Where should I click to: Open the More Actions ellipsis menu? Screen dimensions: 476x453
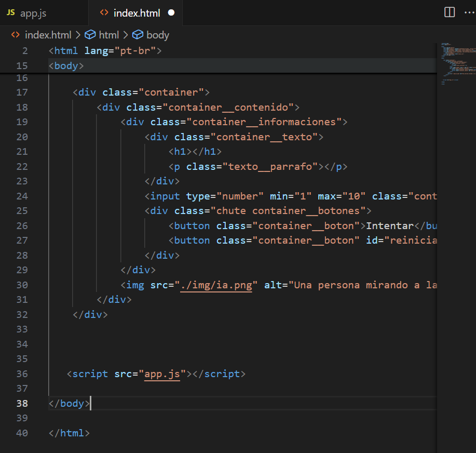click(469, 12)
